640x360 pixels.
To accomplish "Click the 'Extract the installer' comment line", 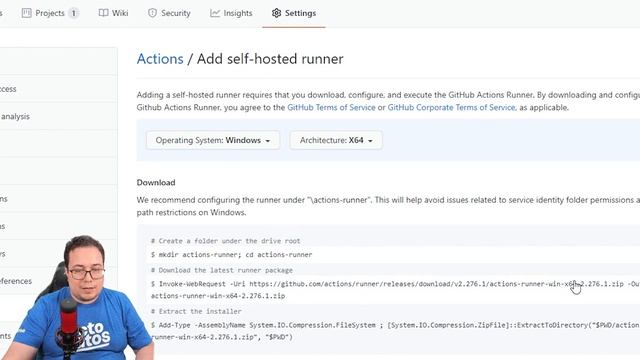I will 196,311.
